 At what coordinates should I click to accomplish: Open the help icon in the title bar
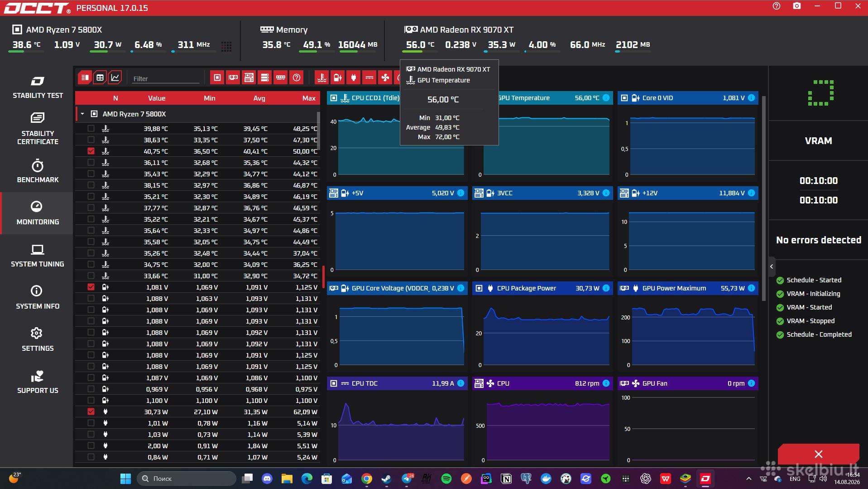777,6
